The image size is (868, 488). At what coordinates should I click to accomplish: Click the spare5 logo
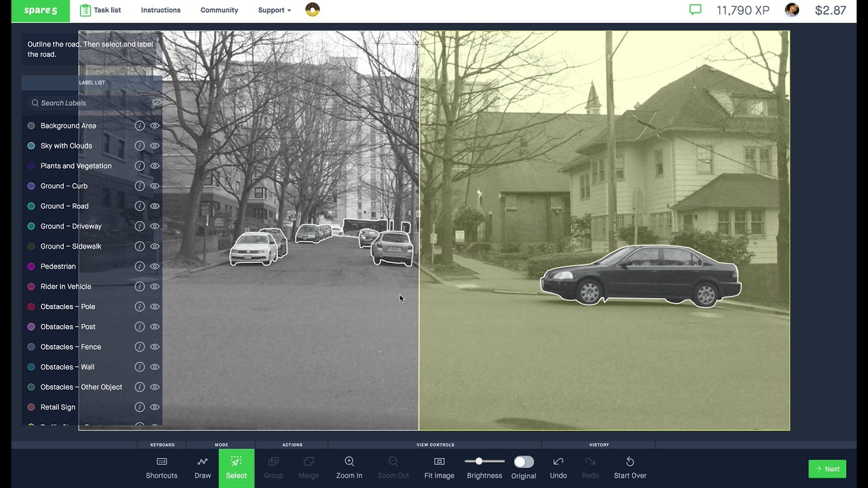point(41,10)
